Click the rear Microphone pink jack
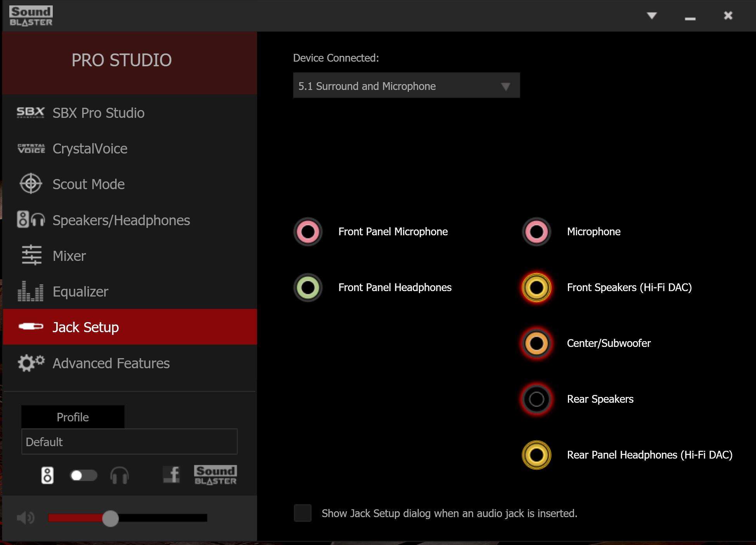756x545 pixels. point(536,232)
